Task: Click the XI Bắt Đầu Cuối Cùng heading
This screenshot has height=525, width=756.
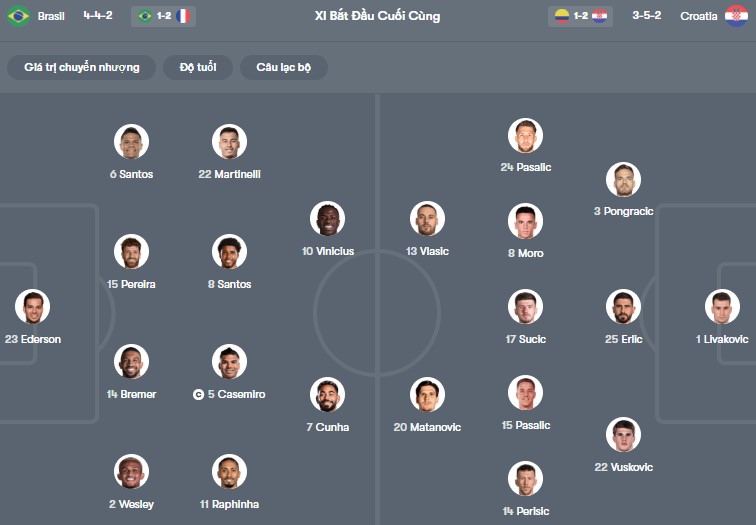Action: pyautogui.click(x=377, y=16)
